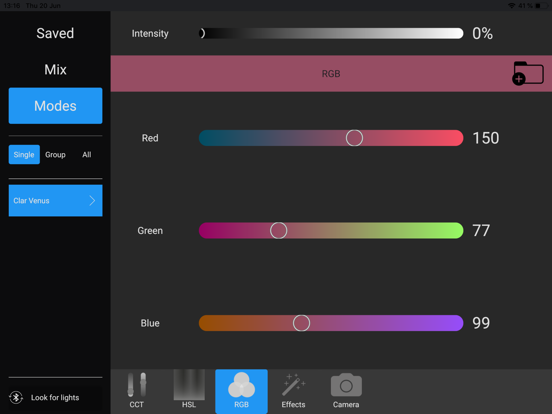
Task: Open the Modes section
Action: (x=56, y=106)
